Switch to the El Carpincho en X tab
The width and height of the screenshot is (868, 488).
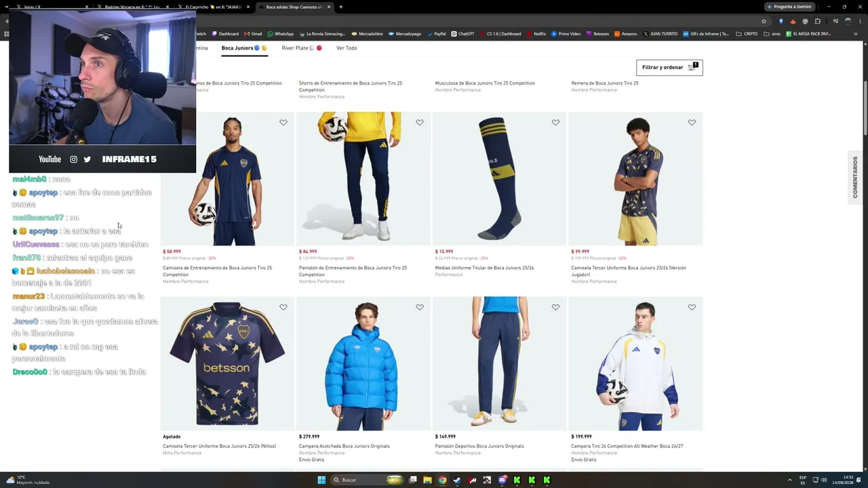click(214, 7)
